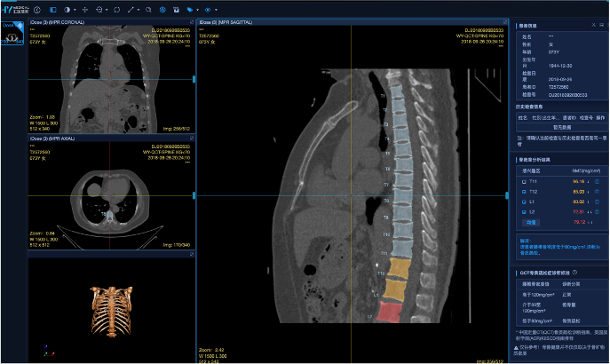Select the pan (move) tool icon

tap(85, 10)
